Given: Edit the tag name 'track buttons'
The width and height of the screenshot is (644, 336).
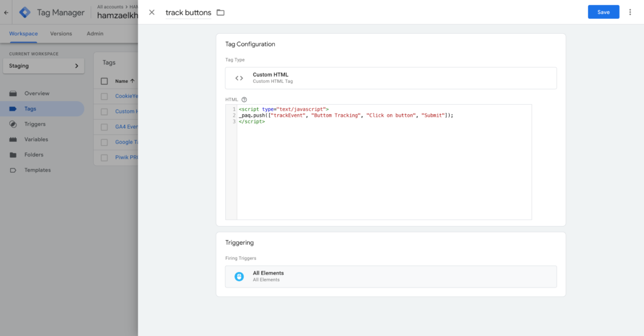Looking at the screenshot, I should click(x=188, y=13).
